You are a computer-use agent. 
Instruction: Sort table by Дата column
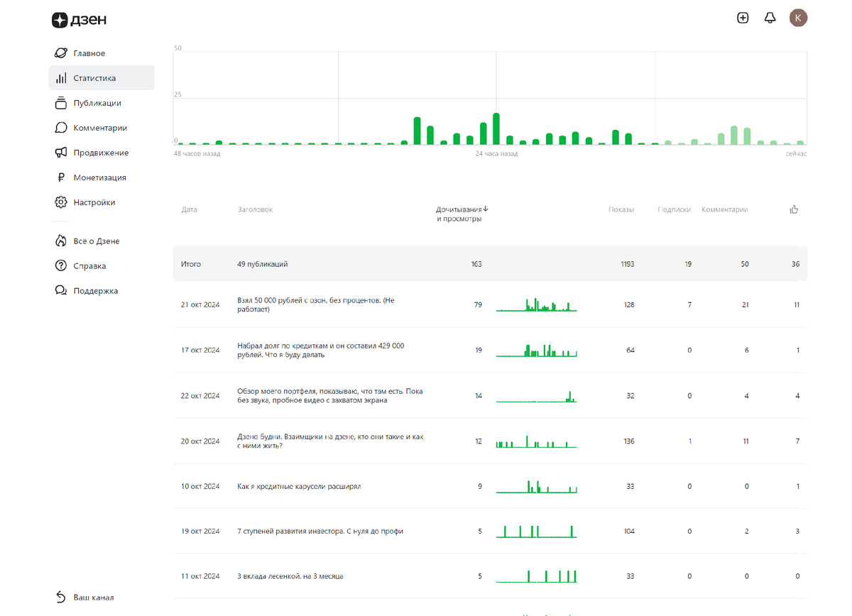[189, 209]
